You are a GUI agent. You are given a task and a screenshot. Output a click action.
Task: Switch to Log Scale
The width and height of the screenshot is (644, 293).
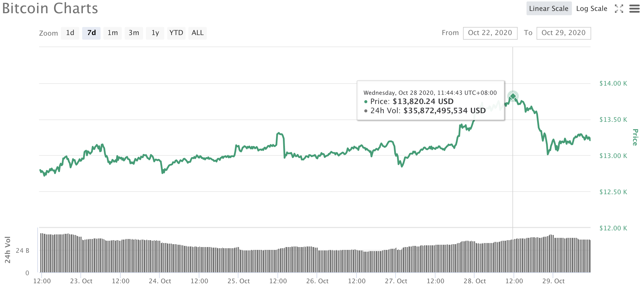point(592,9)
